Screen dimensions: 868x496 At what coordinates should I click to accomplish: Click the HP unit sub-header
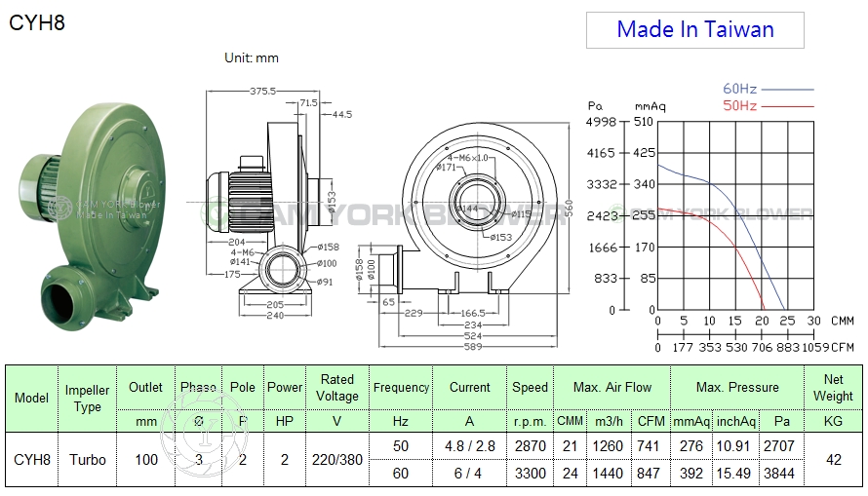click(x=285, y=421)
